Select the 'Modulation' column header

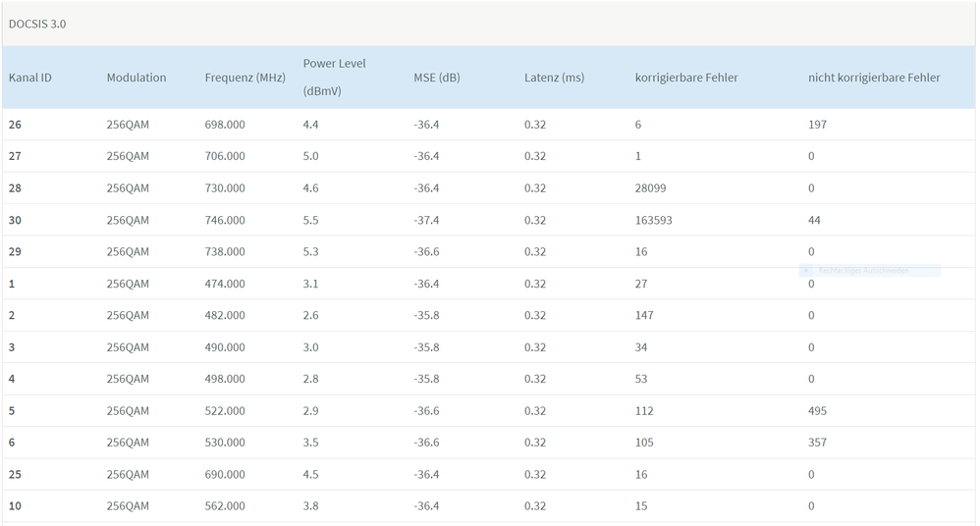[136, 78]
